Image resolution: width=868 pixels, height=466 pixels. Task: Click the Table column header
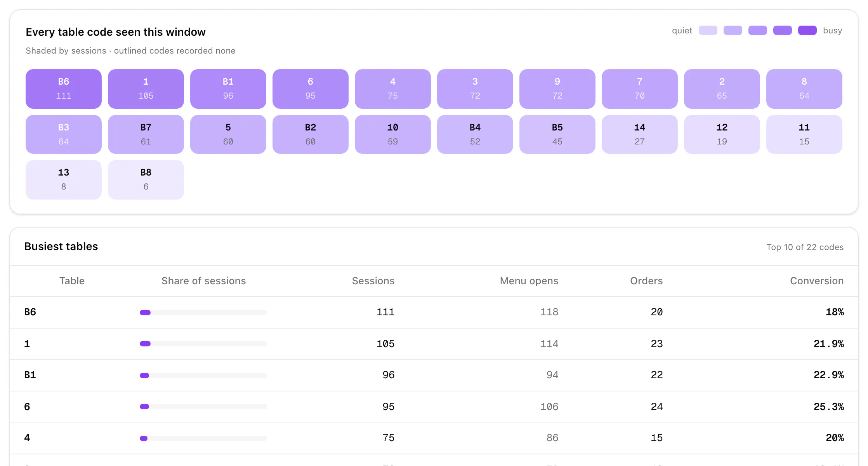[72, 281]
